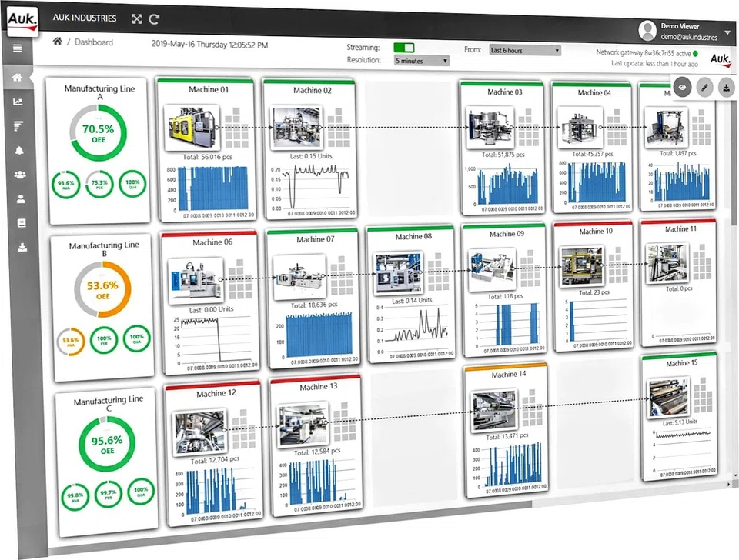Toggle the Streaming switch off
The image size is (739, 560).
tap(403, 48)
